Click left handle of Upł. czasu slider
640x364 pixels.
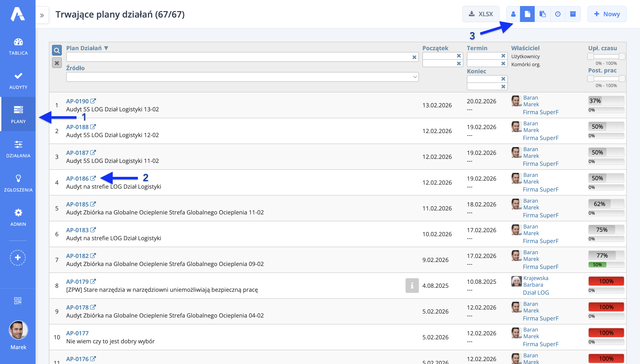(590, 56)
